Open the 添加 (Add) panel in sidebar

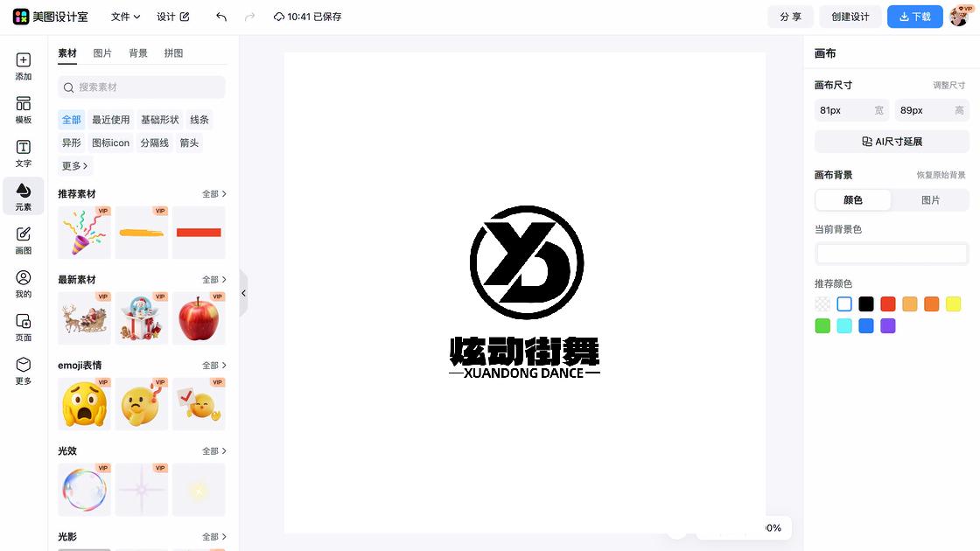tap(23, 66)
